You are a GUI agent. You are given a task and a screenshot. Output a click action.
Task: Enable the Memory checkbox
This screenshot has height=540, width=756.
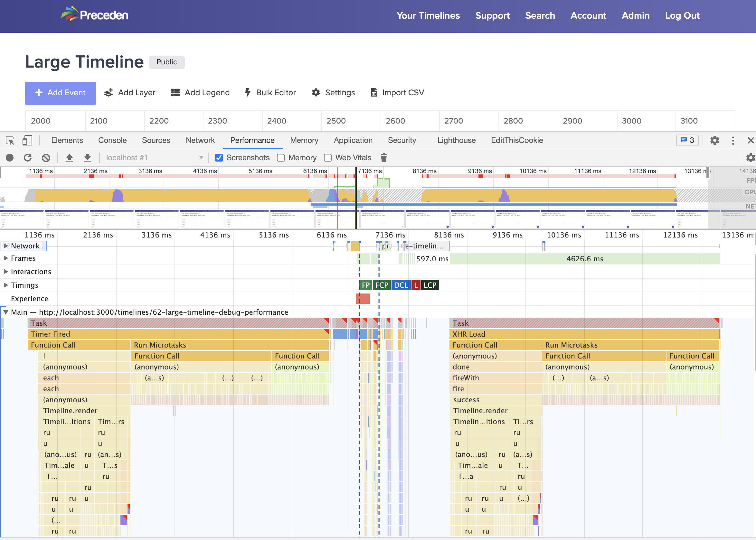tap(281, 158)
